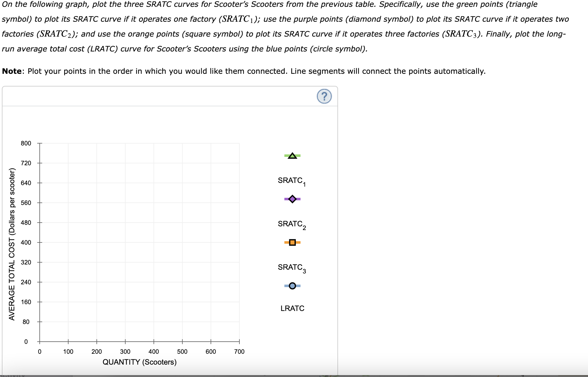Open the question help via the question mark icon
The image size is (588, 377).
tap(324, 96)
